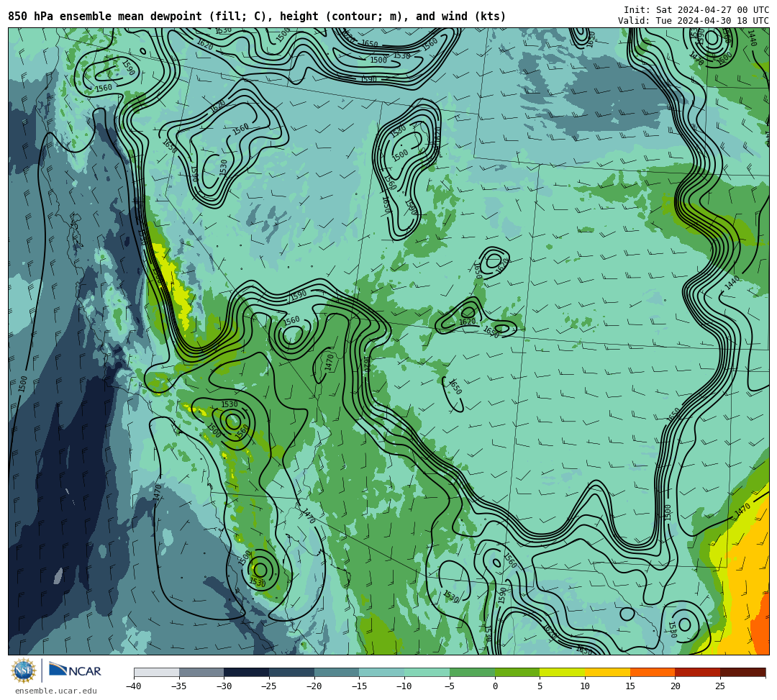The width and height of the screenshot is (777, 700).
Task: Open the ensemble.ucar.edu link text
Action: point(56,691)
